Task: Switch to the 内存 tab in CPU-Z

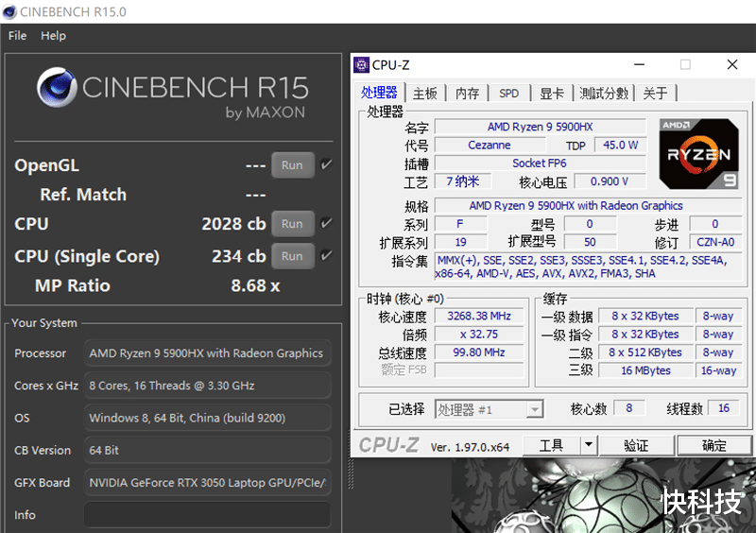Action: tap(467, 94)
